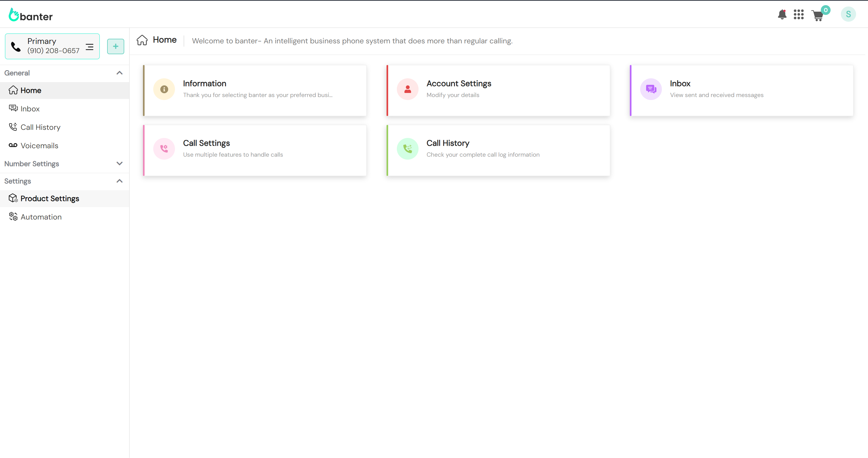Open the apps grid launcher icon
Image resolution: width=868 pixels, height=458 pixels.
click(x=798, y=14)
